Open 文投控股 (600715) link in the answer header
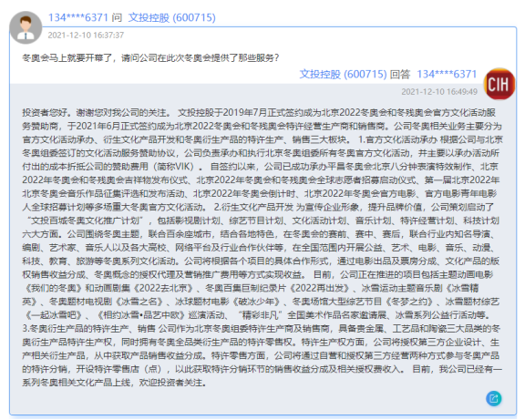 [x=343, y=74]
